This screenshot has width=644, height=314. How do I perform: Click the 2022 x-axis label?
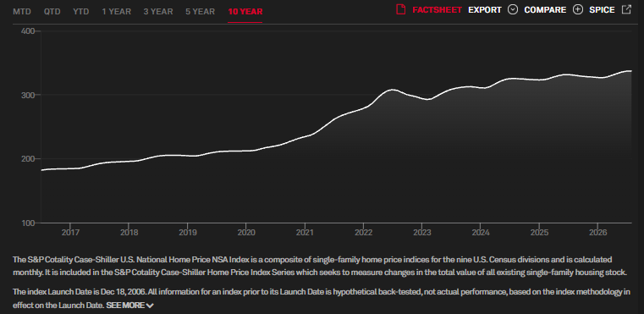(x=364, y=233)
